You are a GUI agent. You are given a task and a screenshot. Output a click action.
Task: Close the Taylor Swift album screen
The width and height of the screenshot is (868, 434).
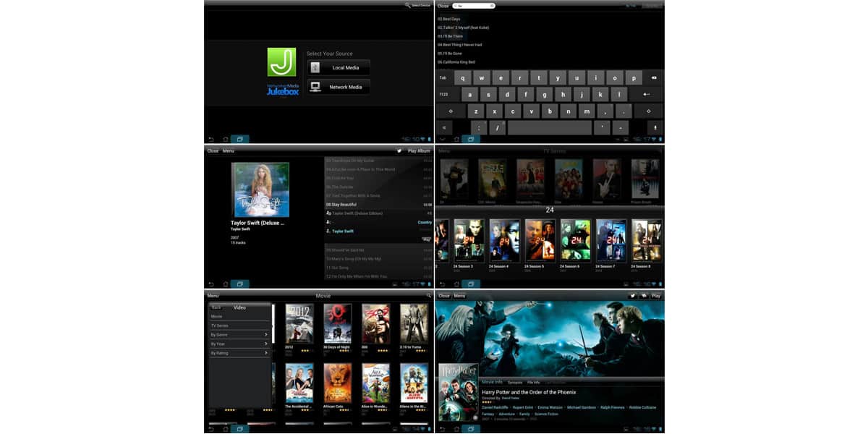point(213,151)
